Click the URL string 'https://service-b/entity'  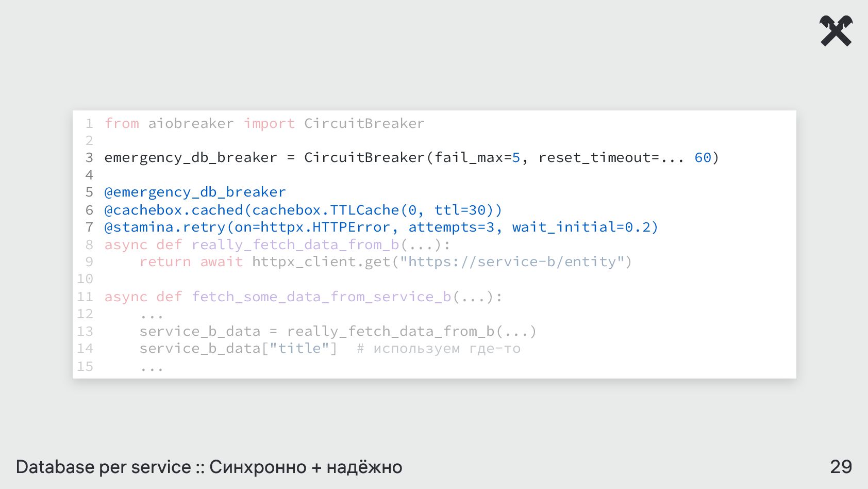pos(512,262)
